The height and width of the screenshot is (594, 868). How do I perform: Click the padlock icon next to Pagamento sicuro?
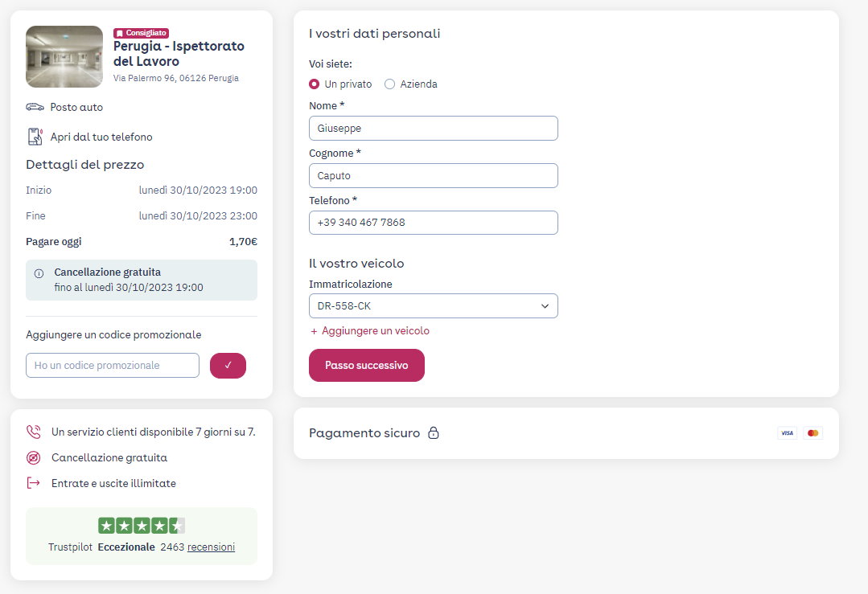(x=434, y=432)
